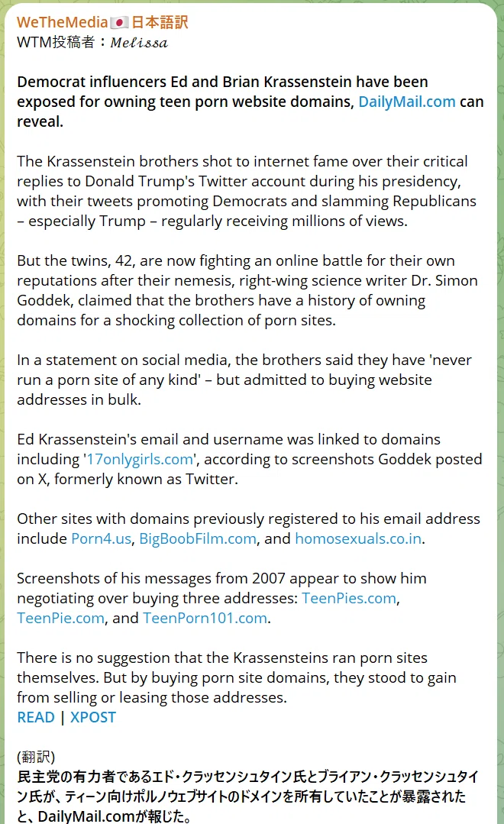Open the XPOST link

pos(93,717)
